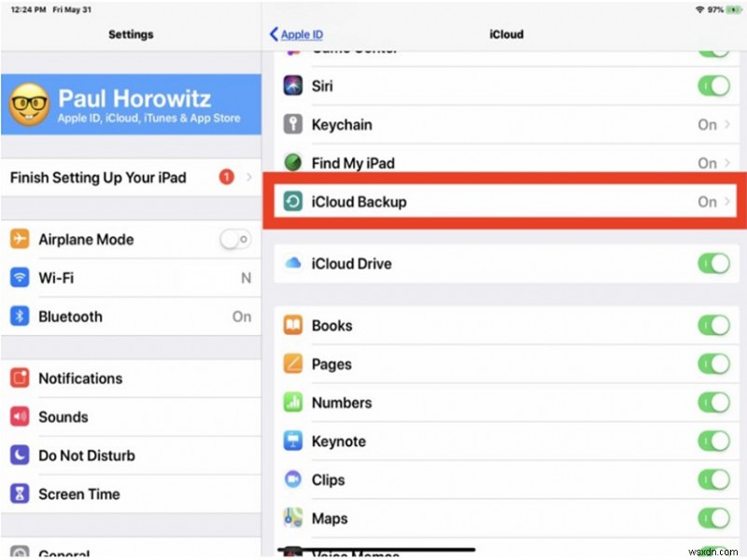Tap the Sounds speaker icon
The image size is (747, 560).
click(x=20, y=416)
